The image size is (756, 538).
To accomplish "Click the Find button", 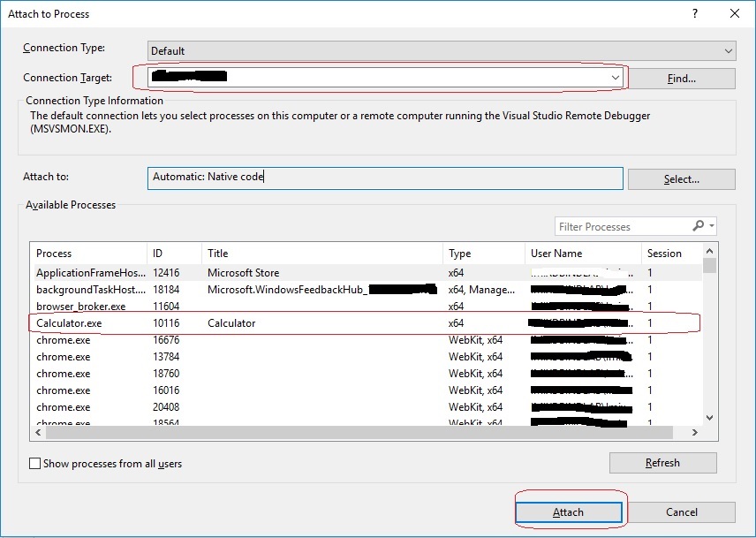I will pos(681,79).
